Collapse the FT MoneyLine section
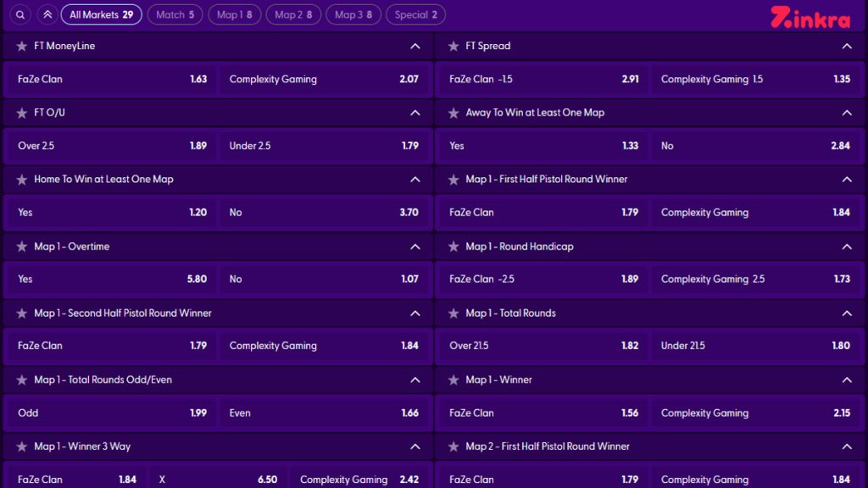The height and width of the screenshot is (488, 868). (x=415, y=47)
